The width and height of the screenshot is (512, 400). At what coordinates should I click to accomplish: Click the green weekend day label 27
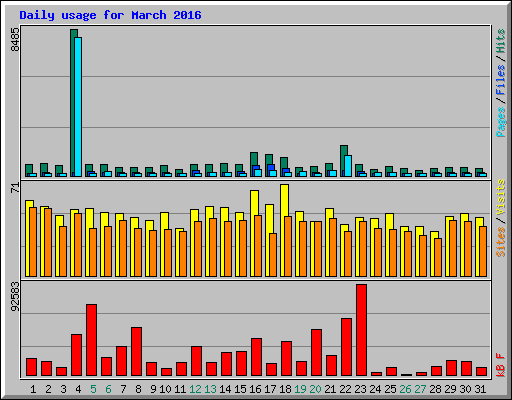click(420, 389)
